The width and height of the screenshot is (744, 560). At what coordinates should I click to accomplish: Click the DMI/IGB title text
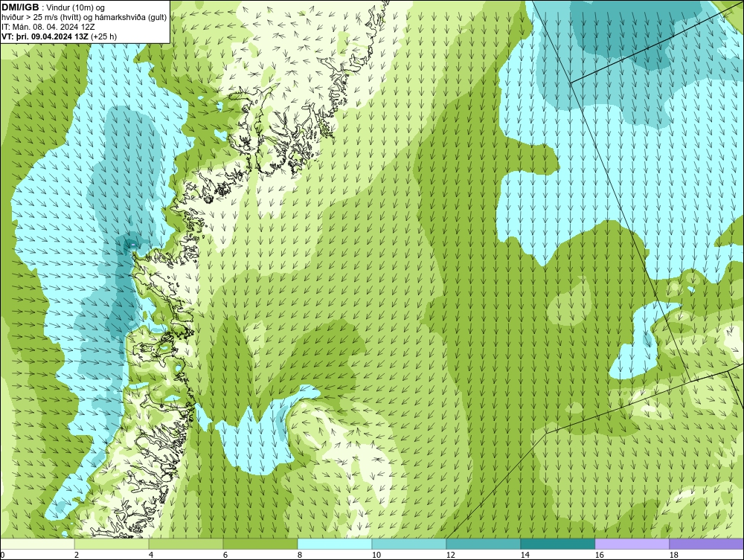point(20,7)
